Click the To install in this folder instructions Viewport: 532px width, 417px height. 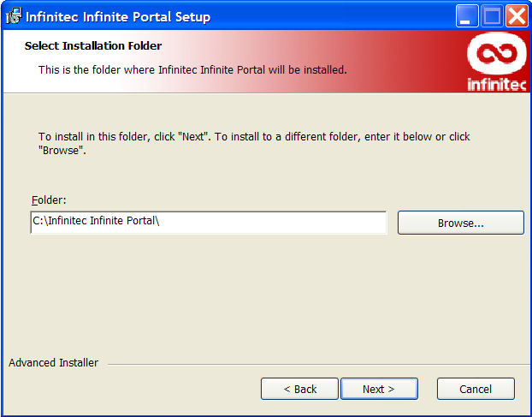click(254, 143)
